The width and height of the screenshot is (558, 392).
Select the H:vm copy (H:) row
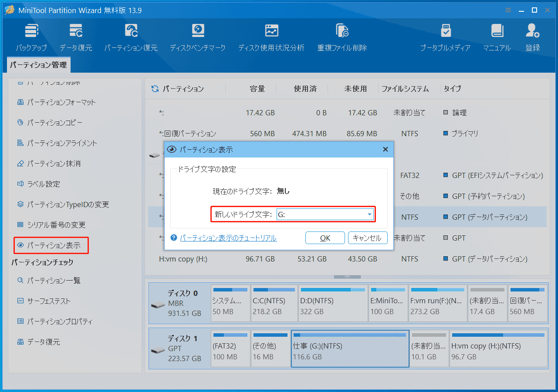pyautogui.click(x=347, y=259)
